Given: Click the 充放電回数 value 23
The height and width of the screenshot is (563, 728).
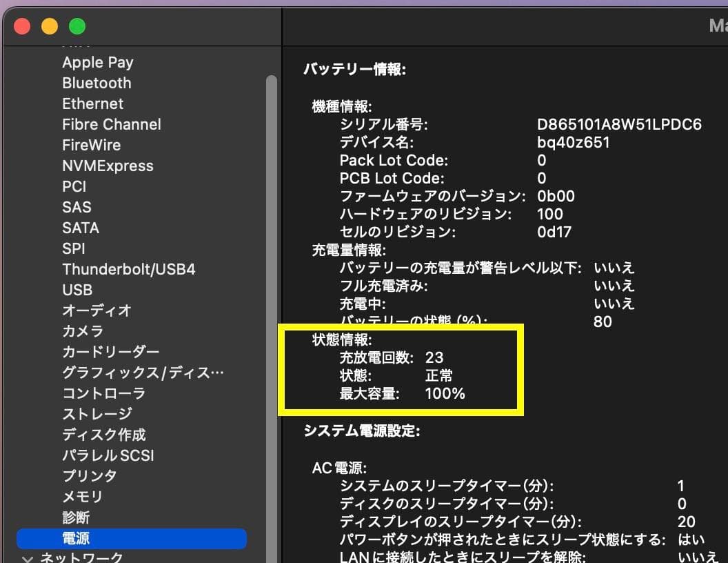Looking at the screenshot, I should point(434,357).
